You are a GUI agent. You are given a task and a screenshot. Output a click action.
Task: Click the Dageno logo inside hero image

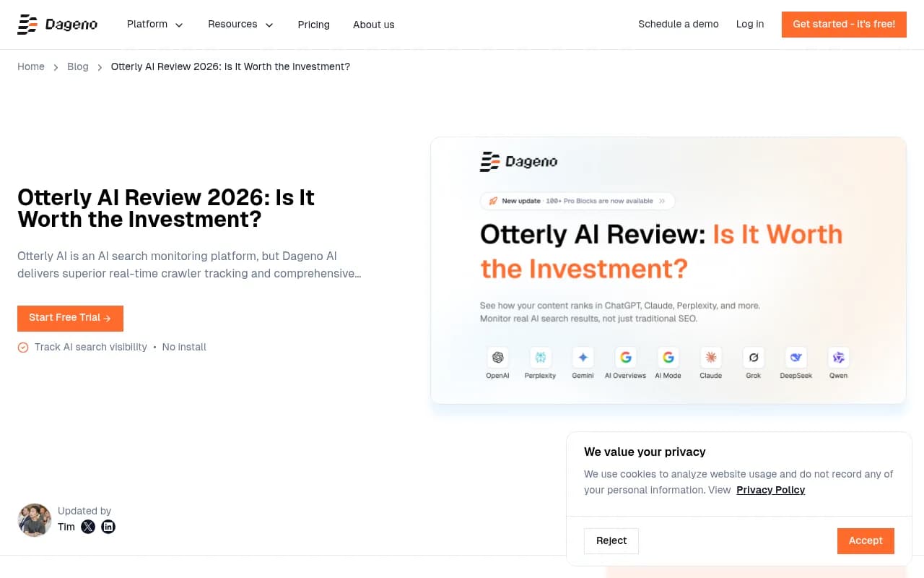518,162
